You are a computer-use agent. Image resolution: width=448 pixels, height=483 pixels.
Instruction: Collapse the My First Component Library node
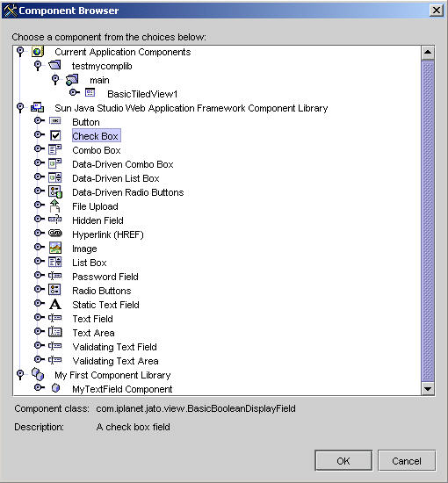[20, 374]
